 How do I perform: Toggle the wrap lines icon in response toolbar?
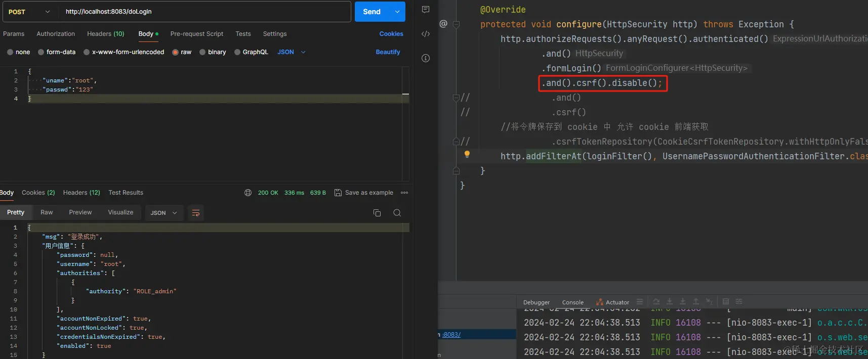coord(196,213)
